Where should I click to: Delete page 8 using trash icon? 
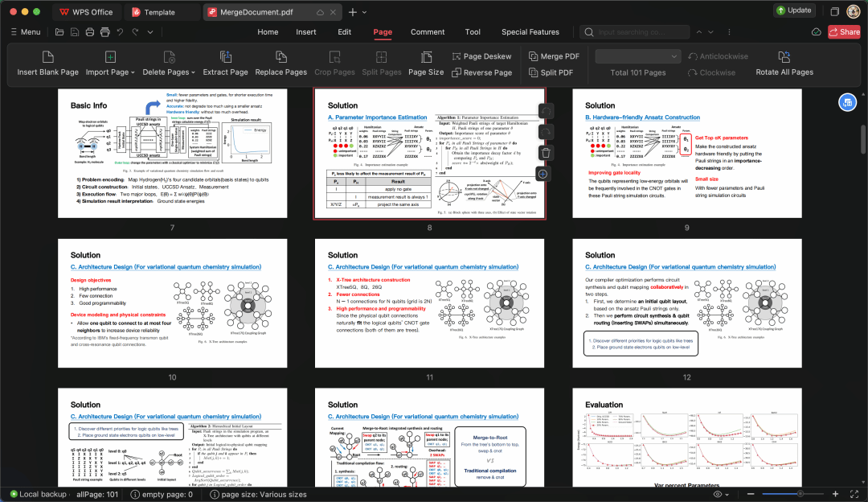tap(545, 152)
